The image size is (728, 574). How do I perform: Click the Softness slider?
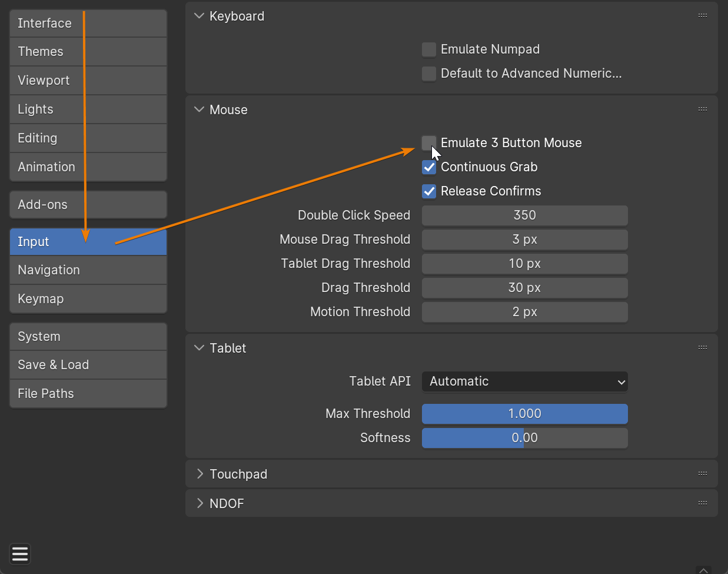click(x=524, y=438)
